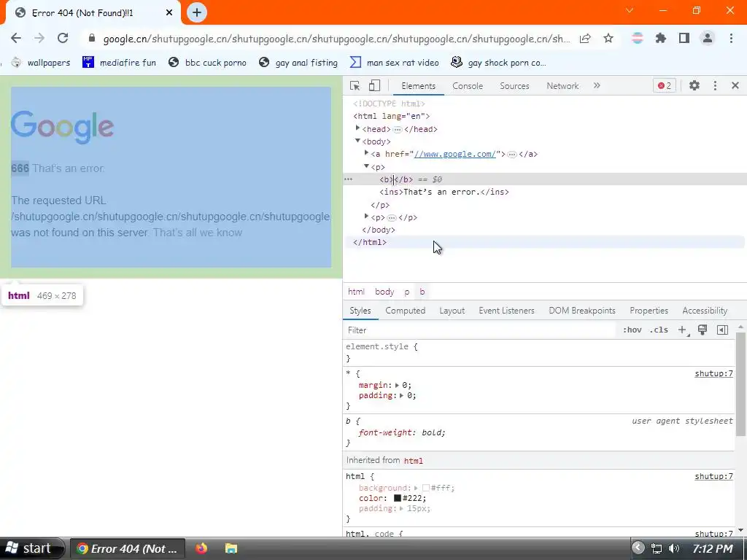The width and height of the screenshot is (747, 560).
Task: Close the DevTools panel
Action: [x=735, y=86]
